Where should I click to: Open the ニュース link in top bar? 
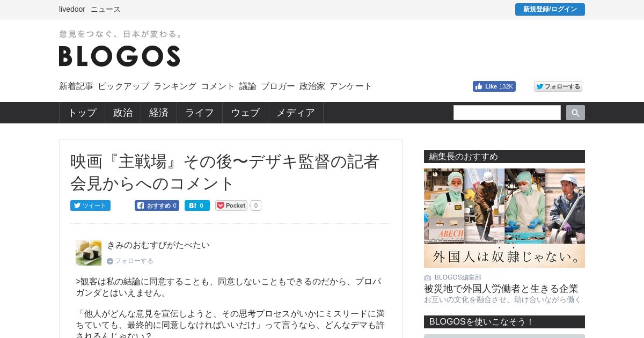[105, 9]
